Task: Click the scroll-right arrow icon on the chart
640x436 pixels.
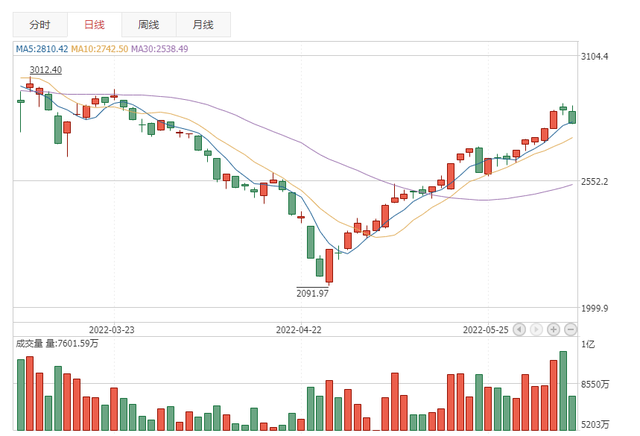Action: click(x=537, y=328)
